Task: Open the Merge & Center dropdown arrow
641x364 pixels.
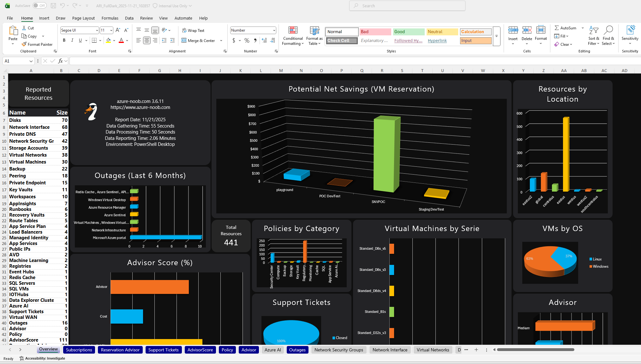Action: [221, 40]
